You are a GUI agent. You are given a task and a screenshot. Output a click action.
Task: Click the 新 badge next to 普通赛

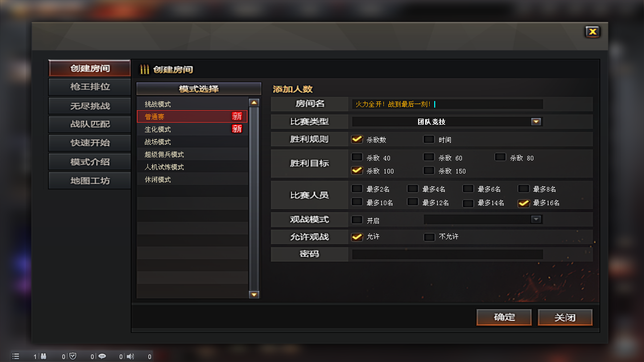[x=237, y=116]
